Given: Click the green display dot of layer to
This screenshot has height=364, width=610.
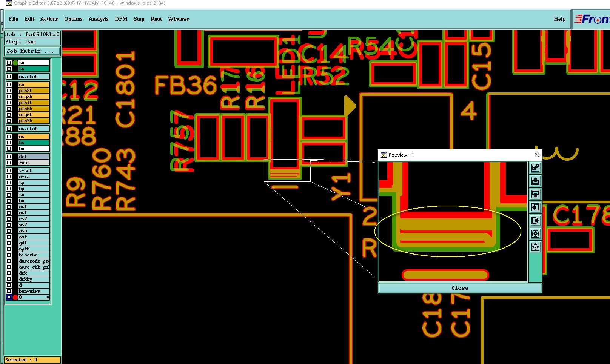Looking at the screenshot, I should (x=15, y=63).
